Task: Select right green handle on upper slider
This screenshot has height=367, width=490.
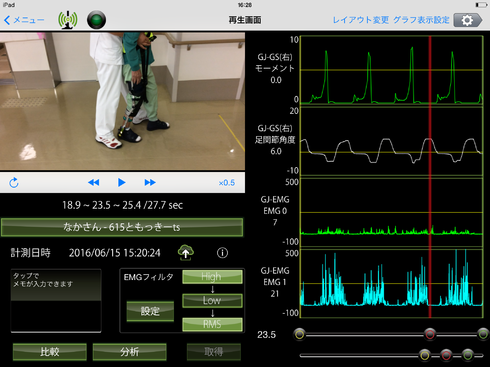Action: [x=483, y=334]
